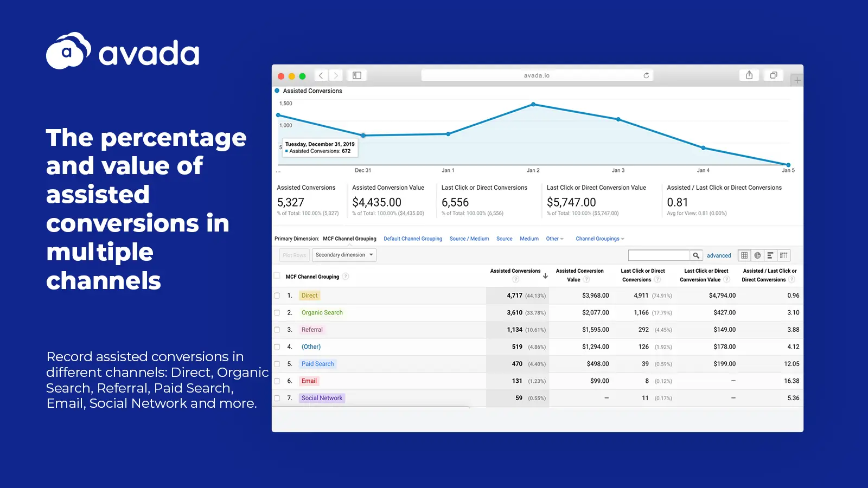The width and height of the screenshot is (868, 488).
Task: Open help for MCF Channel Grouping column
Action: click(346, 277)
